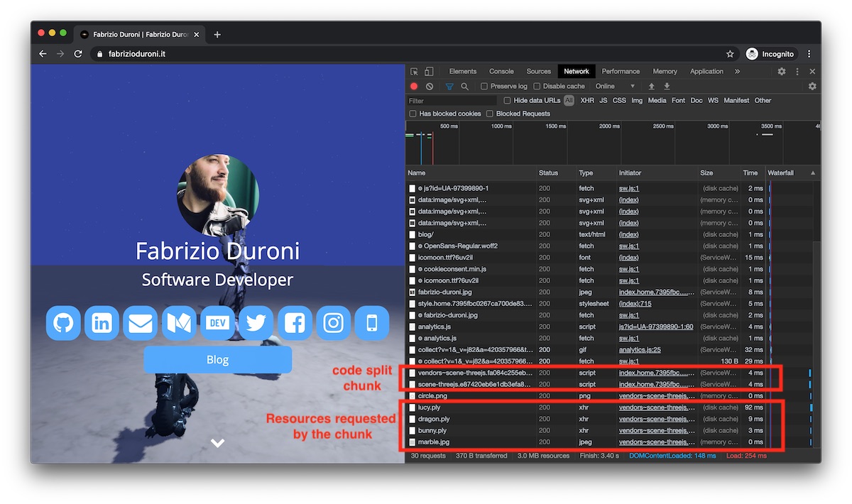Sort by the Name column header
Image resolution: width=852 pixels, height=504 pixels.
pyautogui.click(x=471, y=173)
